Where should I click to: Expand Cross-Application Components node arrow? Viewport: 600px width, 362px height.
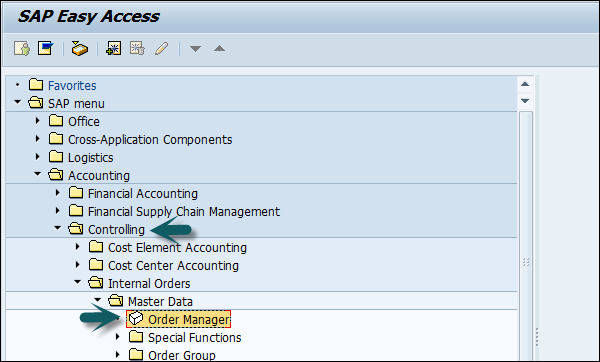pyautogui.click(x=38, y=138)
